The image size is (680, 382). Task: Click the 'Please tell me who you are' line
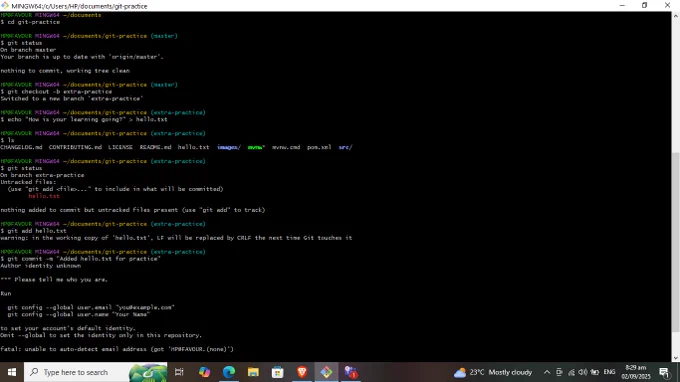tap(54, 280)
